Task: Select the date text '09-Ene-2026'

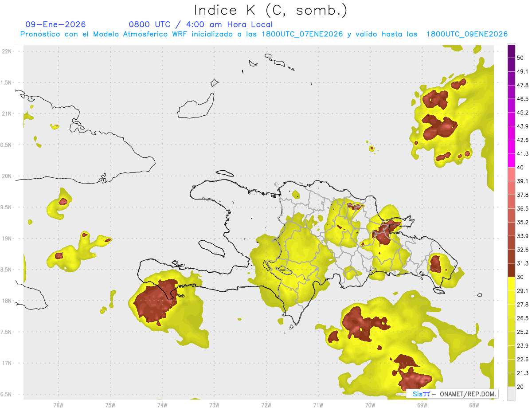Action: coord(56,24)
